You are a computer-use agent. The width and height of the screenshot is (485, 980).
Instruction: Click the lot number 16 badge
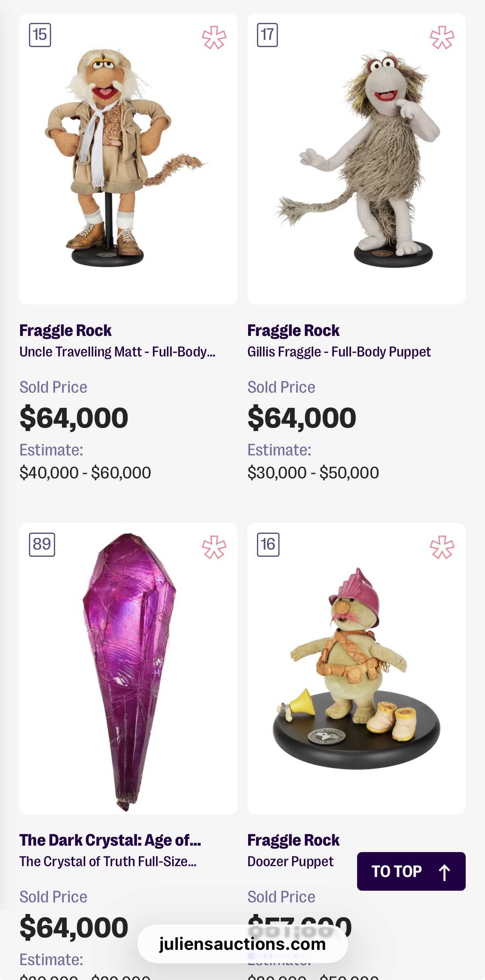coord(268,544)
